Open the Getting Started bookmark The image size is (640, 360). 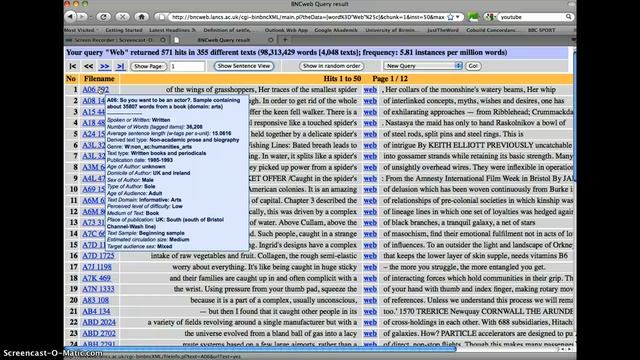tap(124, 30)
